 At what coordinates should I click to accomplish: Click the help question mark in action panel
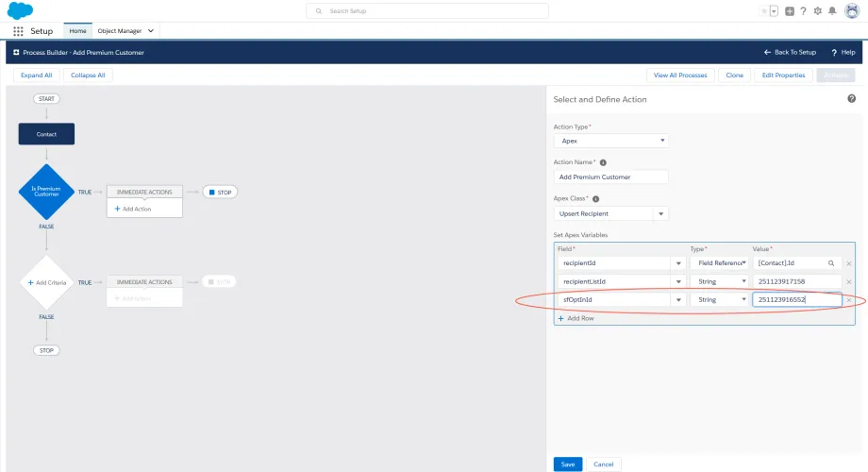tap(851, 98)
